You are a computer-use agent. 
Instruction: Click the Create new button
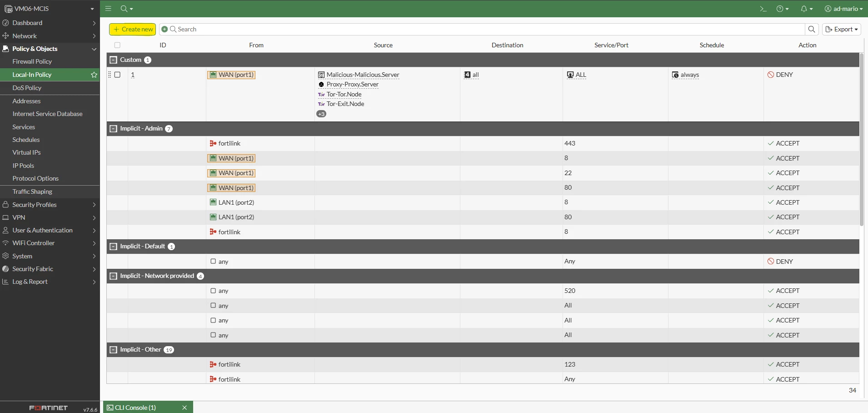click(133, 29)
